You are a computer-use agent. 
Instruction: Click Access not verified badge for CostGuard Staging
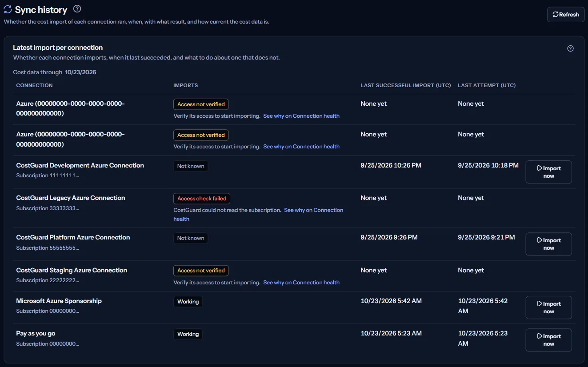[201, 271]
